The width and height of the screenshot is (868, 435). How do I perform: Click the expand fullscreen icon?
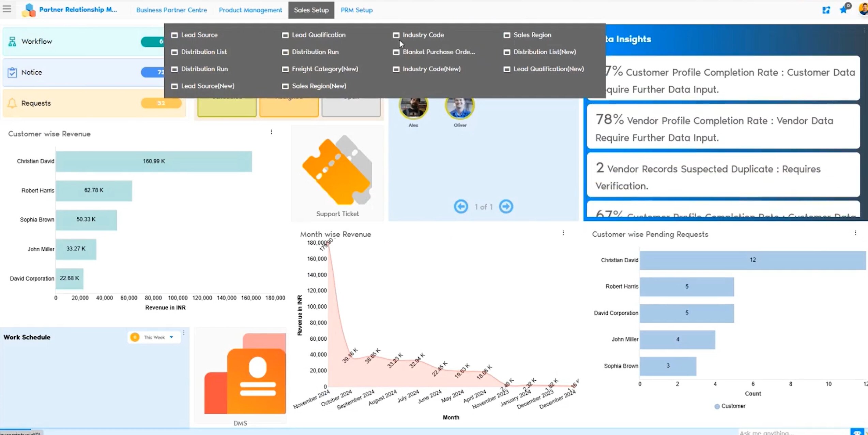coord(826,10)
